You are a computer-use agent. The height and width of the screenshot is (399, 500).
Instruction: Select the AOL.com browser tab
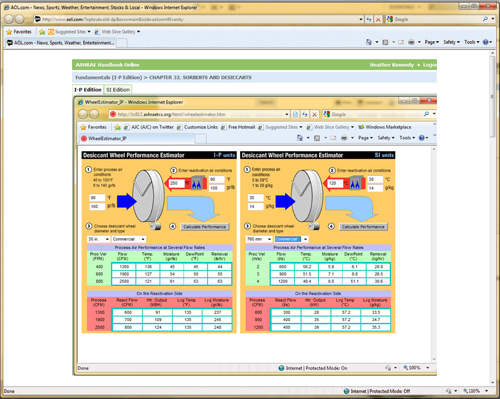point(61,43)
